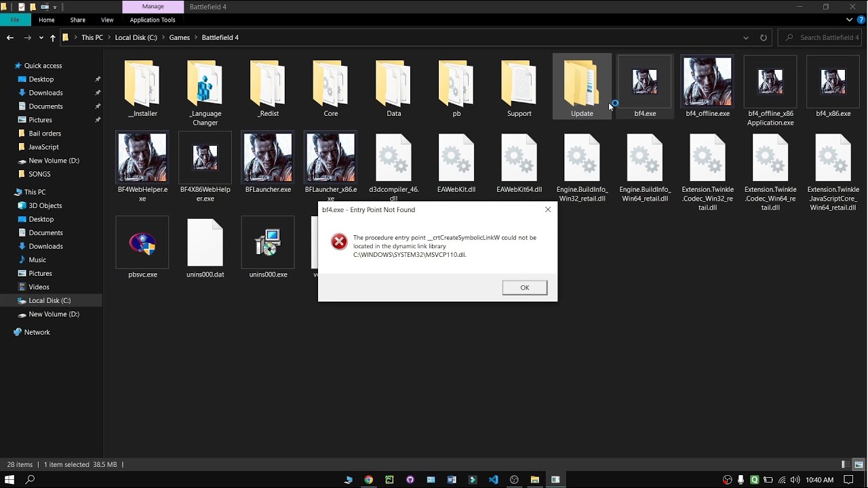Select the bf4_offline.exe file icon
The width and height of the screenshot is (868, 488).
pyautogui.click(x=707, y=82)
